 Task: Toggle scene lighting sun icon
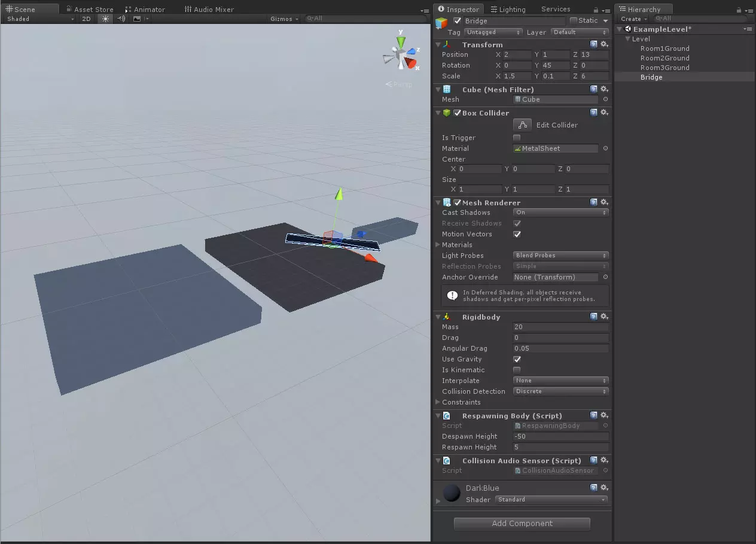click(x=106, y=19)
